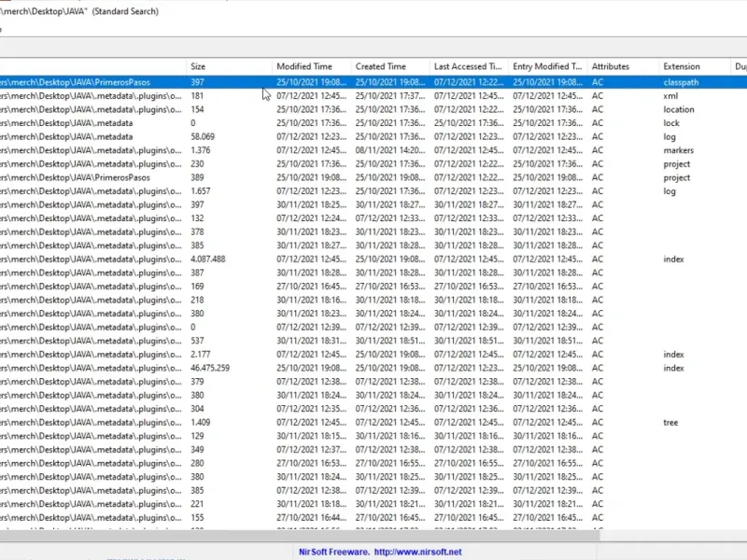Click the size value 537
Viewport: 747px width, 560px height.
coord(197,341)
